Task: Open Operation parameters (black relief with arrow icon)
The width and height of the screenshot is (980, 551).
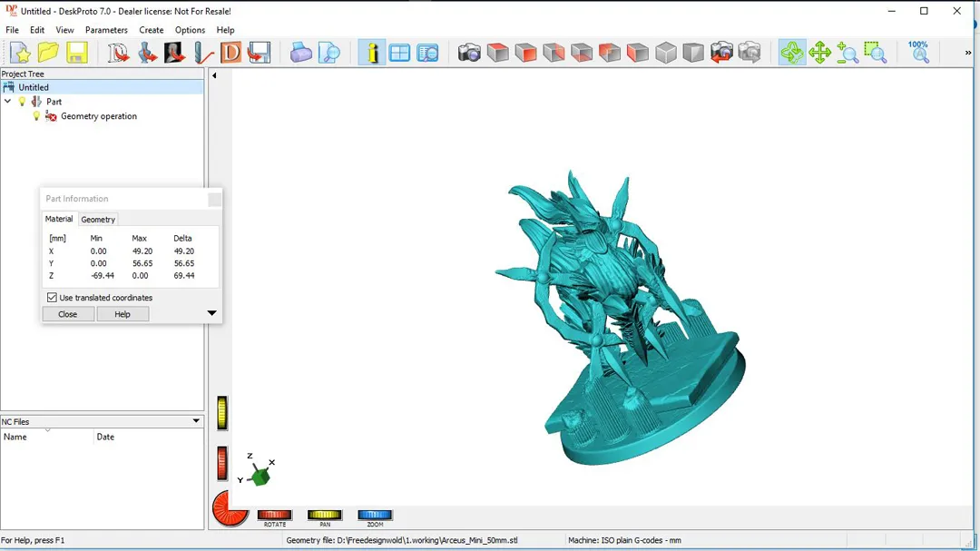Action: (175, 53)
